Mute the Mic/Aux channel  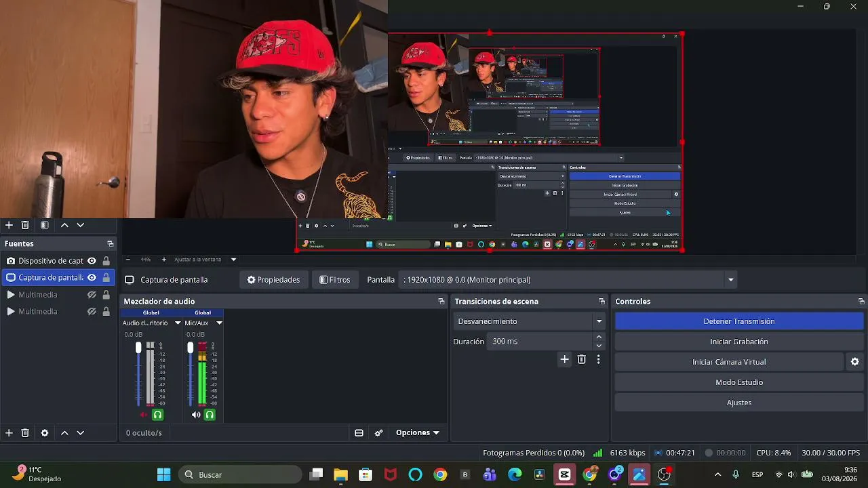click(x=196, y=415)
